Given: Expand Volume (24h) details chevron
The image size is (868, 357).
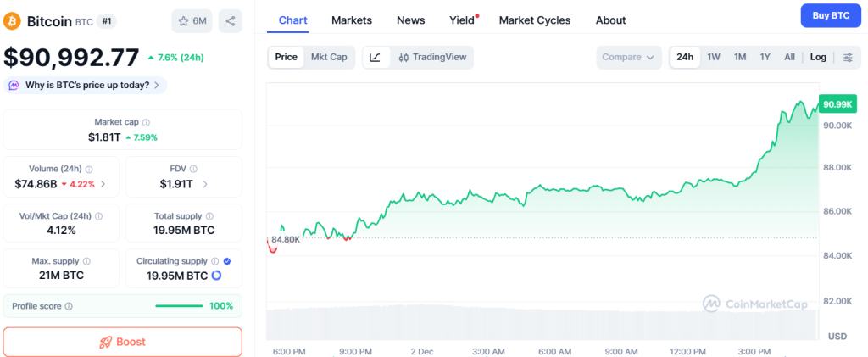Looking at the screenshot, I should 103,184.
